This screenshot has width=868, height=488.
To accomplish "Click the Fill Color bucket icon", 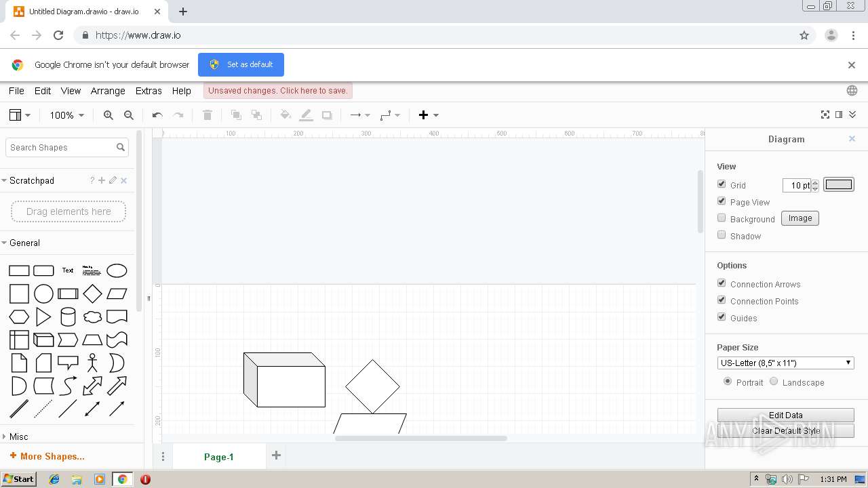I will [x=285, y=115].
